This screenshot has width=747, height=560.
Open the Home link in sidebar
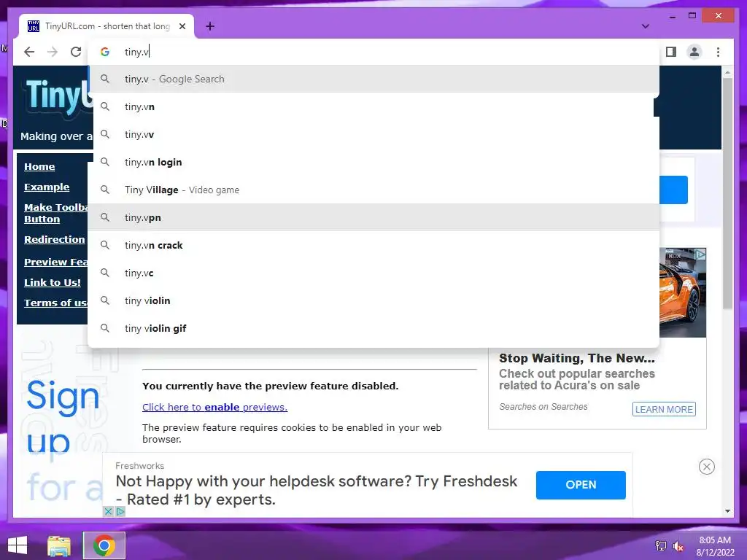coord(39,167)
